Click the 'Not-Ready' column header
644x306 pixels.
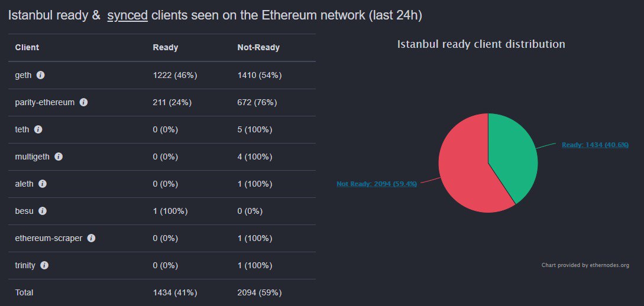click(x=258, y=47)
